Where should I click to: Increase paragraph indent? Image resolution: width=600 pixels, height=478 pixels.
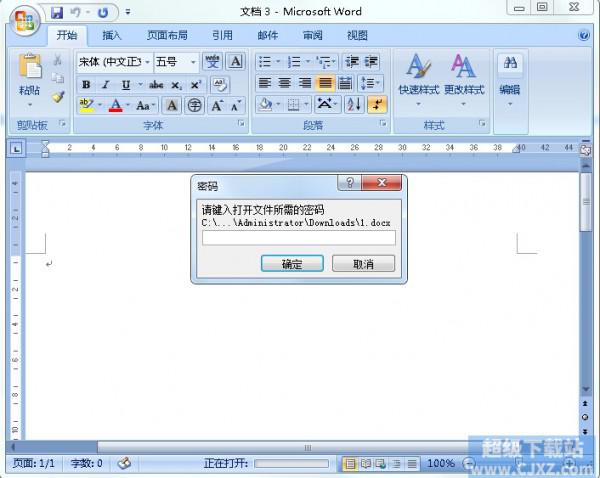click(x=370, y=61)
